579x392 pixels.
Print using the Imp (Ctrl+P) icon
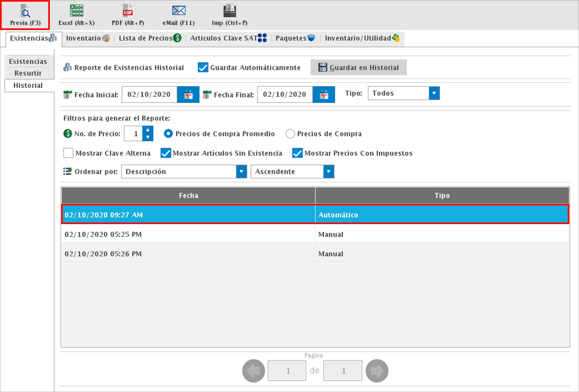229,15
